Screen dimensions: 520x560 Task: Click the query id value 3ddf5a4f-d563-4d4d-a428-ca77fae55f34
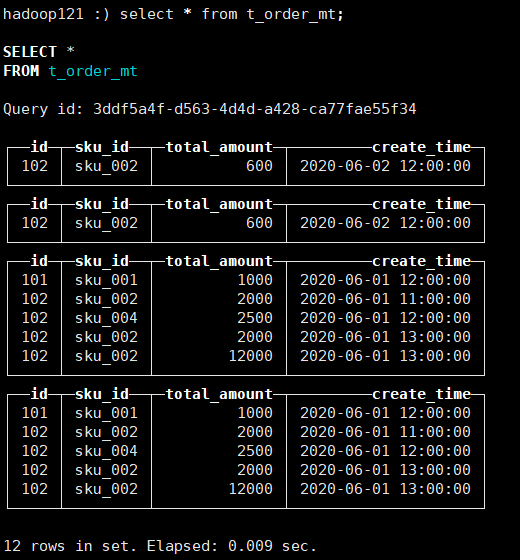pyautogui.click(x=255, y=109)
